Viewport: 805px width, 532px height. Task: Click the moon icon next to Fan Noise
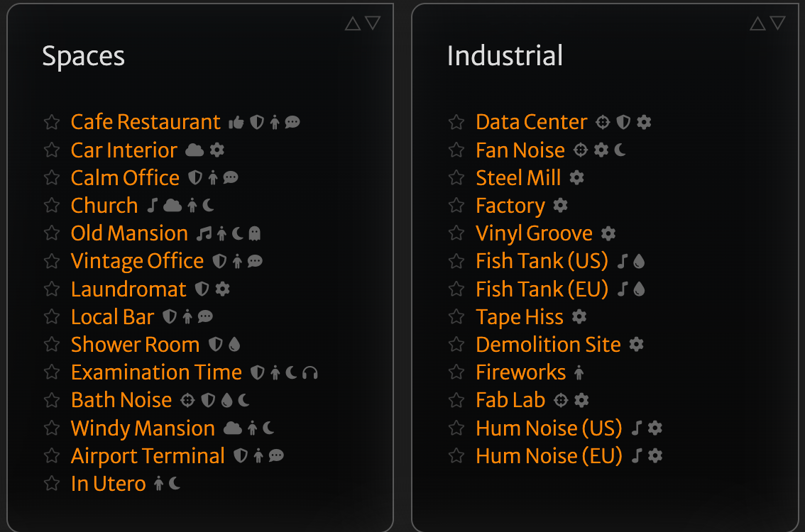click(x=620, y=150)
